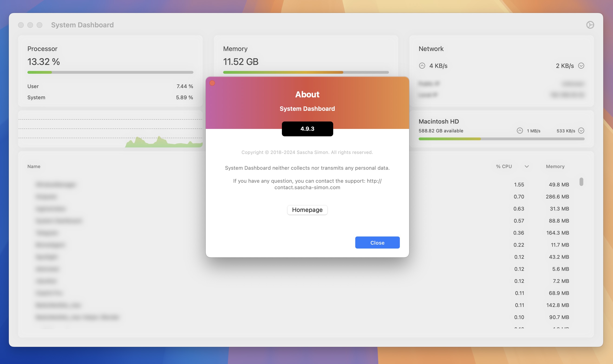Click the Homepage button in About dialog
The image size is (613, 364).
click(x=307, y=210)
